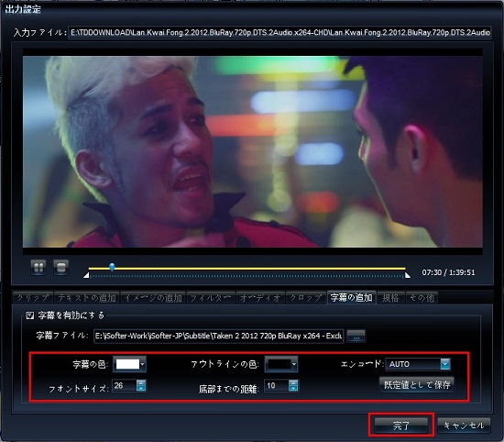Expand the アウトラインの色 dropdown arrow

point(294,364)
